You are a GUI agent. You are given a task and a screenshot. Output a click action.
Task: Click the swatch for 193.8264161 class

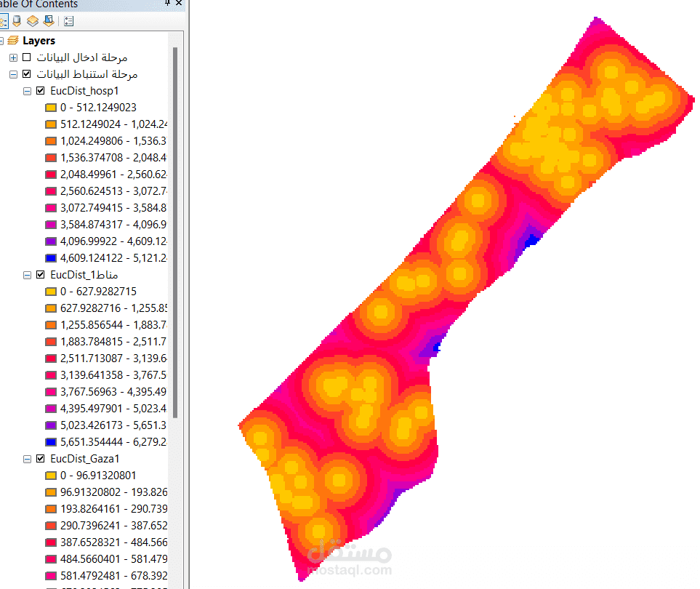pyautogui.click(x=51, y=509)
